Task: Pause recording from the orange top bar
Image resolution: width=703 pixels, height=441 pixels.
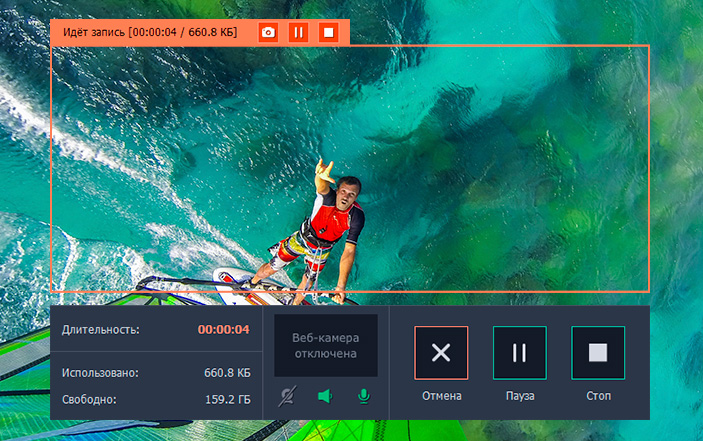Action: tap(298, 32)
